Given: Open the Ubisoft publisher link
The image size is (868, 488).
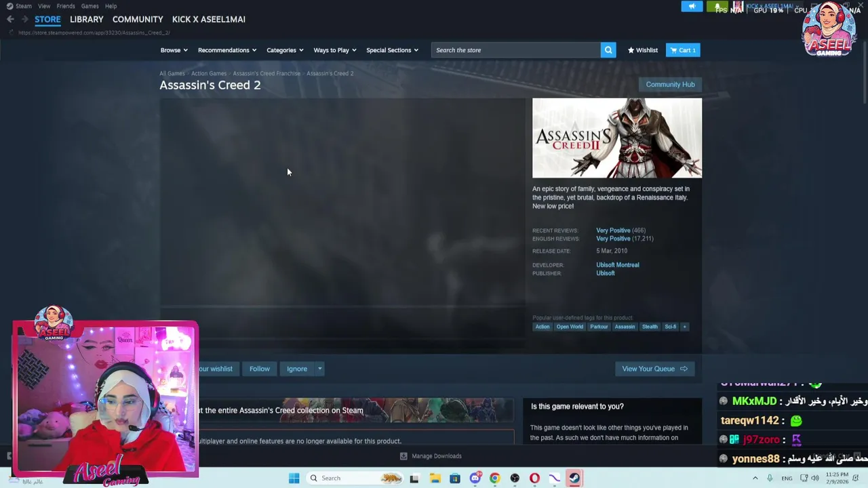Looking at the screenshot, I should [x=606, y=273].
